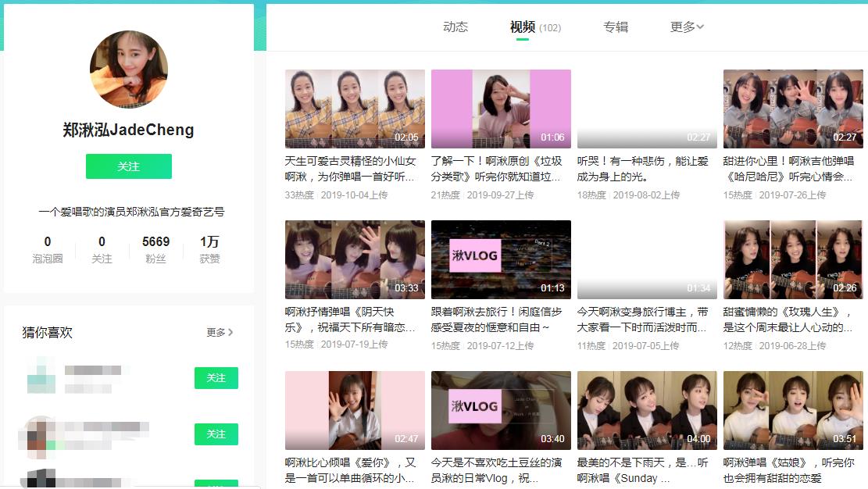Open the 专辑 tab
The height and width of the screenshot is (489, 868).
pyautogui.click(x=615, y=27)
